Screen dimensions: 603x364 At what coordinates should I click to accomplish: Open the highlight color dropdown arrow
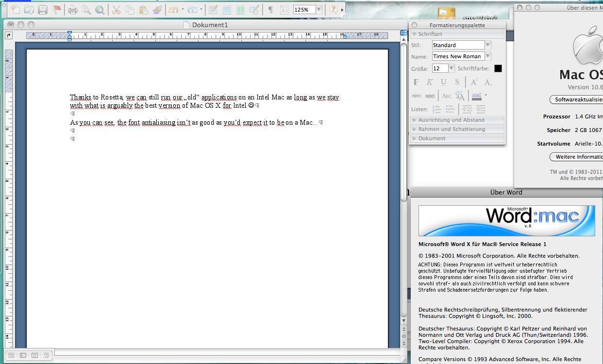(x=486, y=95)
